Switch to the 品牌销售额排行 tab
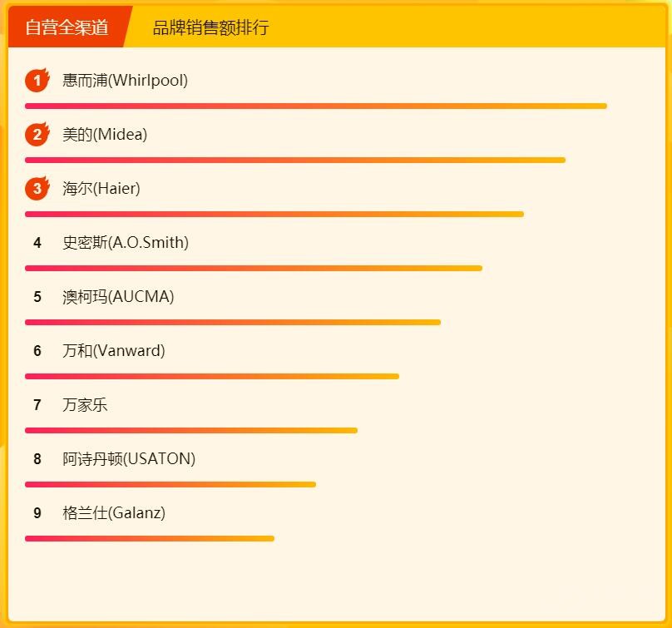The width and height of the screenshot is (672, 628). (x=210, y=27)
